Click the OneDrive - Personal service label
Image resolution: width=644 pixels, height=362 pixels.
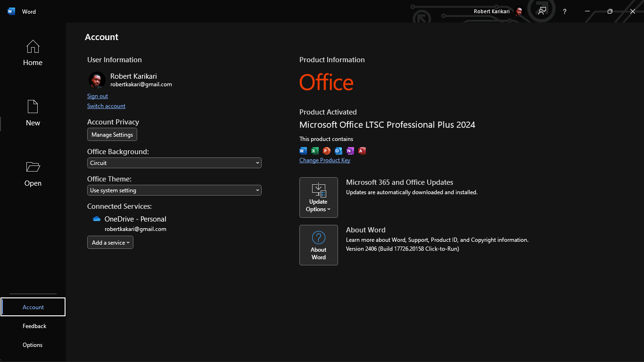(135, 219)
